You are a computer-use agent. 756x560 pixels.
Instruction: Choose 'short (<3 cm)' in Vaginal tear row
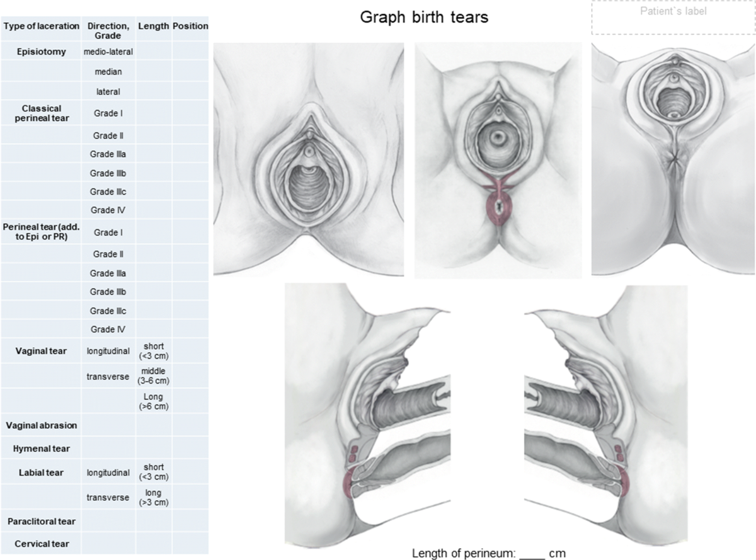[153, 351]
